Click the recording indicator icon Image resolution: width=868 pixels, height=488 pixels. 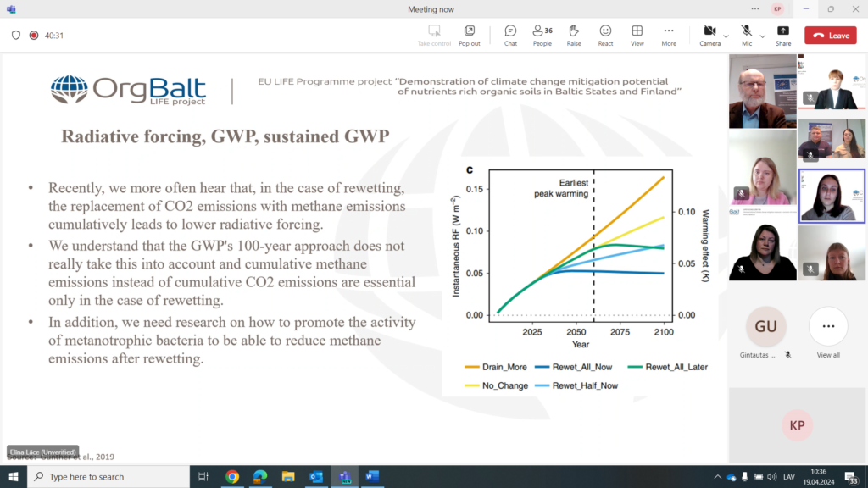point(34,36)
